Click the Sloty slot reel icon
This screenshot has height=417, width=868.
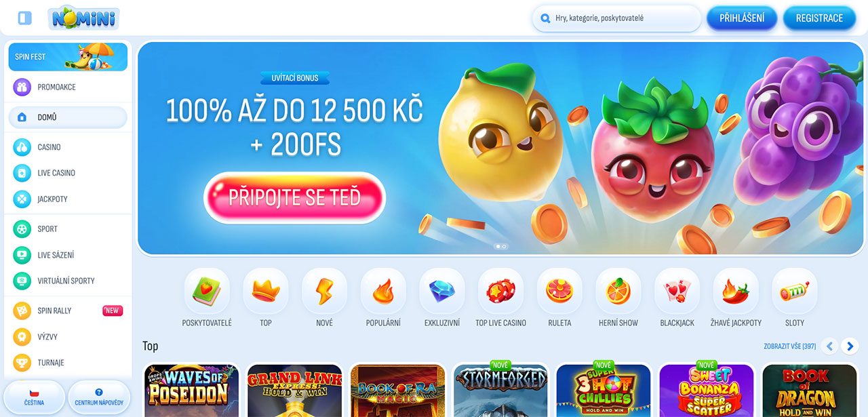pyautogui.click(x=795, y=291)
